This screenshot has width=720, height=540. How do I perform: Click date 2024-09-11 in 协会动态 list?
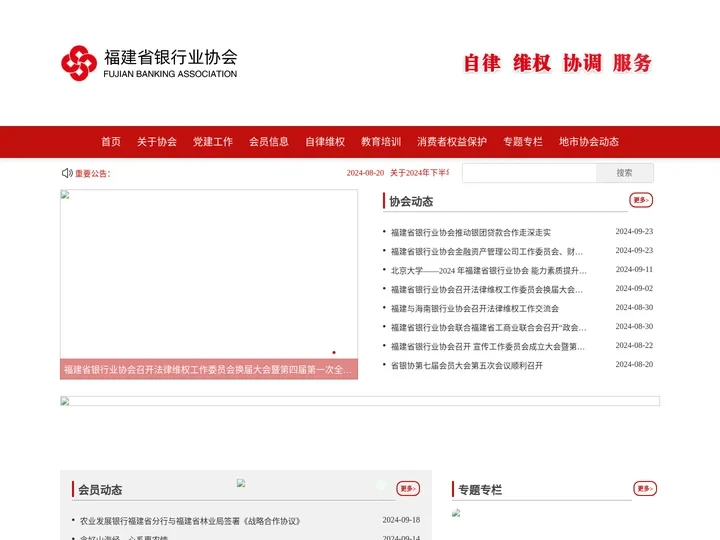click(634, 270)
